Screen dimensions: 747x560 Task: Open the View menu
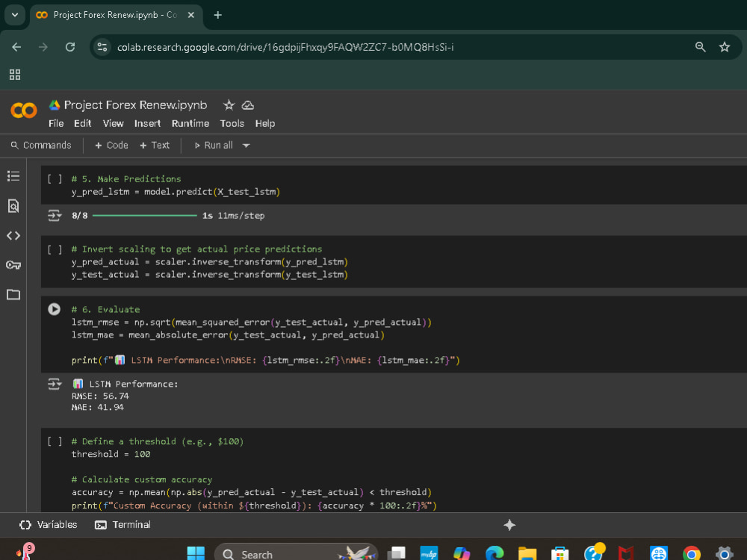(x=114, y=123)
